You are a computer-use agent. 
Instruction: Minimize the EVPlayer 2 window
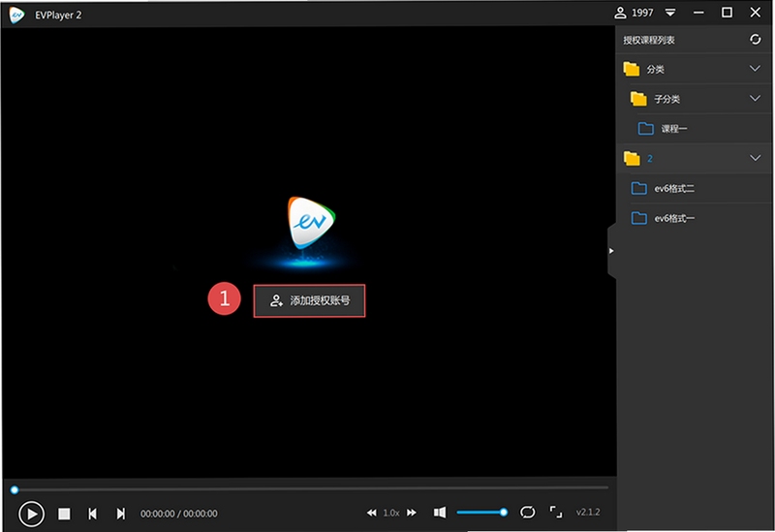click(698, 13)
